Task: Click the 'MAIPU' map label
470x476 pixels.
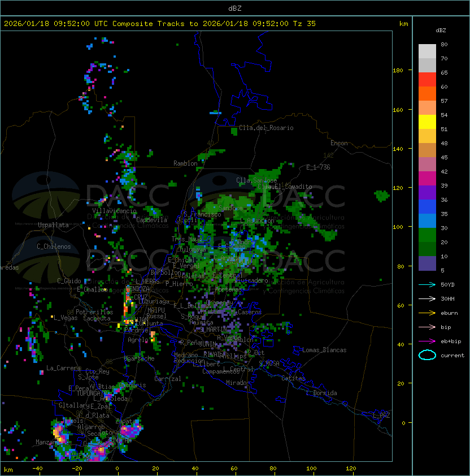Action: point(156,310)
